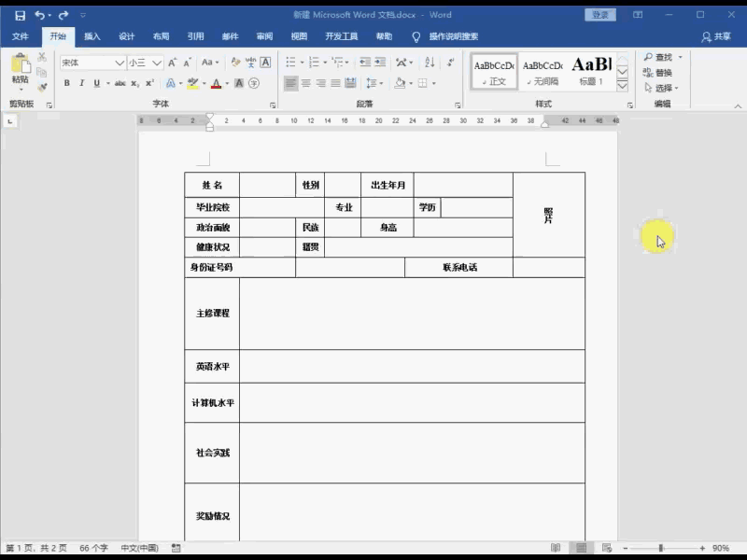This screenshot has width=747, height=560.
Task: Click the Undo arrow icon
Action: 40,15
